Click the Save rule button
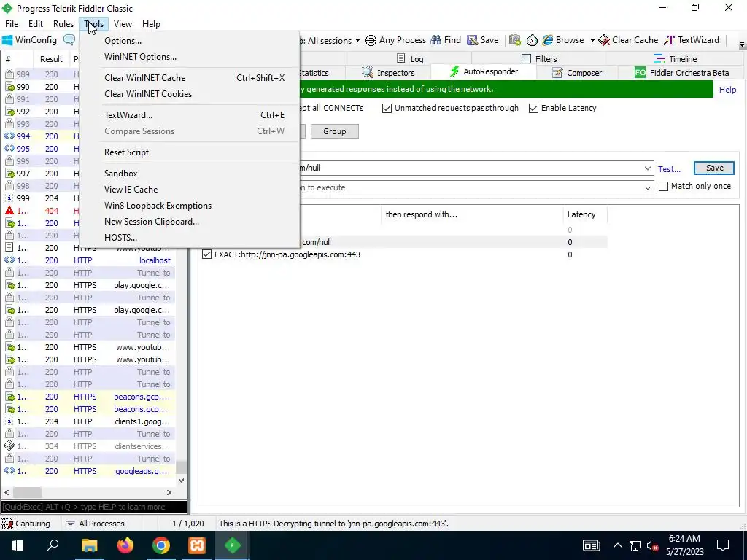 [714, 168]
